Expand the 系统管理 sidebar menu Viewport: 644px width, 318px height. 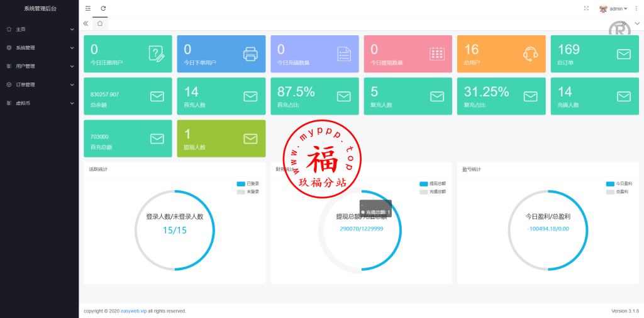[x=38, y=47]
